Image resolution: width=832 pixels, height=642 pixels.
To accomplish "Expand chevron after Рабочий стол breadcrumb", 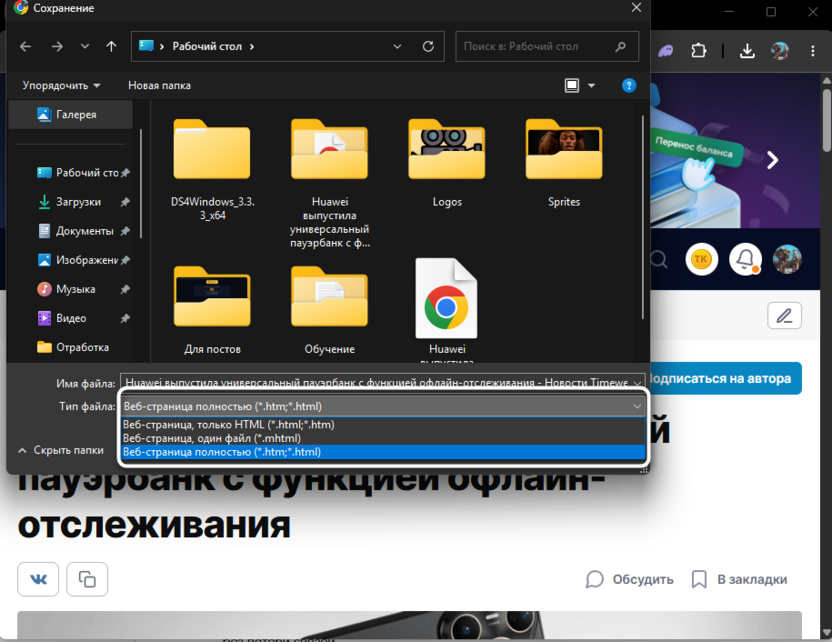I will pyautogui.click(x=252, y=47).
